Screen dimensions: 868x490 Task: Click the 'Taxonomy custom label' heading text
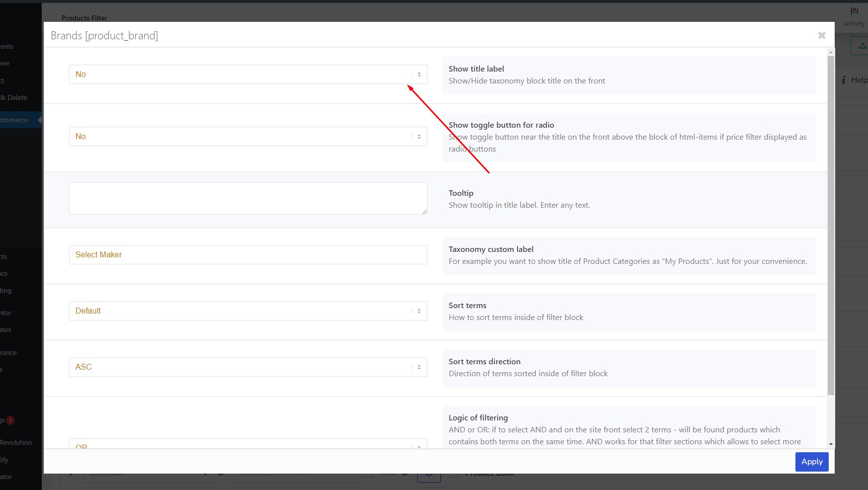point(491,249)
